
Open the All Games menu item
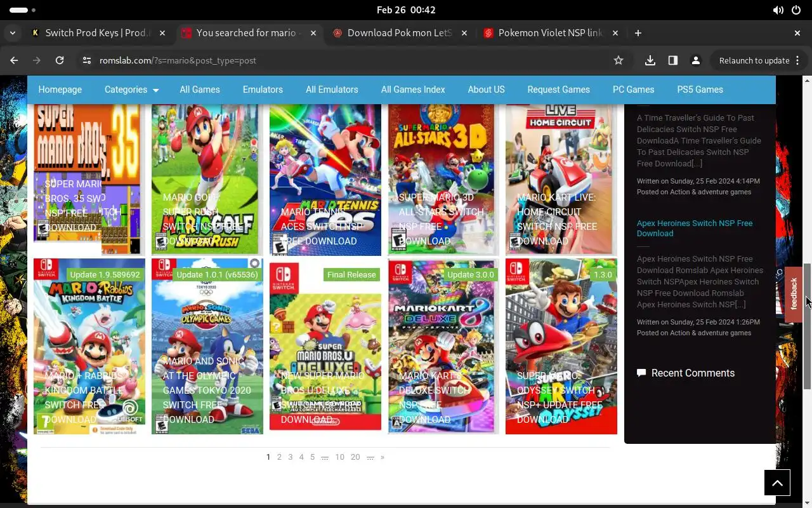[x=200, y=90]
